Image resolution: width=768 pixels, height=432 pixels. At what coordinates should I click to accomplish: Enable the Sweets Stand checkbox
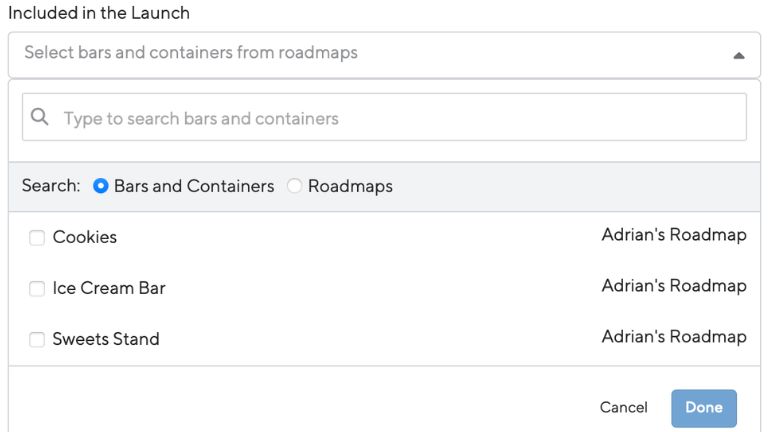point(37,339)
